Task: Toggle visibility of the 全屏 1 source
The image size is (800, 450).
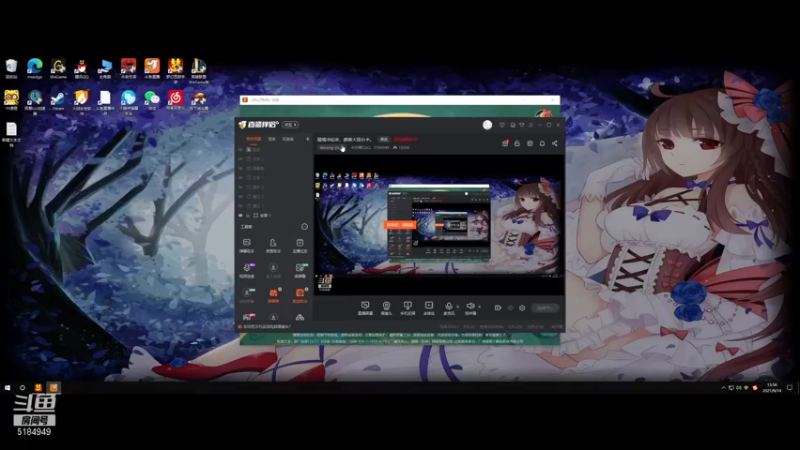Action: pos(241,215)
